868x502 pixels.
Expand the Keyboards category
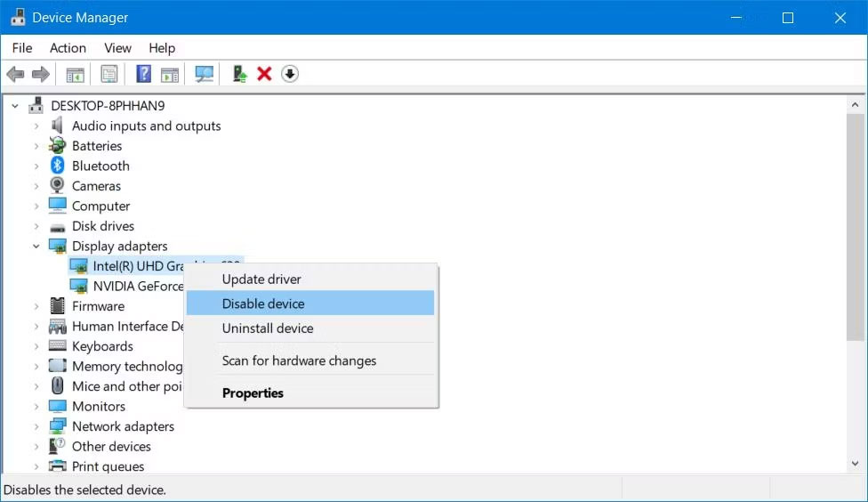[36, 346]
